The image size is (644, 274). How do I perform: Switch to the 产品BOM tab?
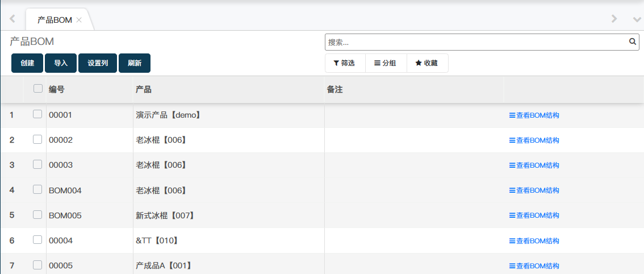coord(55,20)
